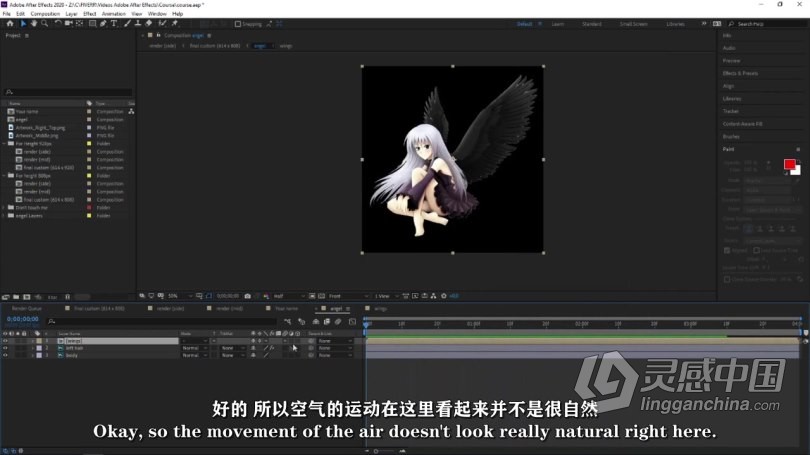Expand the angel Layers folder
The width and height of the screenshot is (810, 455).
[4, 216]
